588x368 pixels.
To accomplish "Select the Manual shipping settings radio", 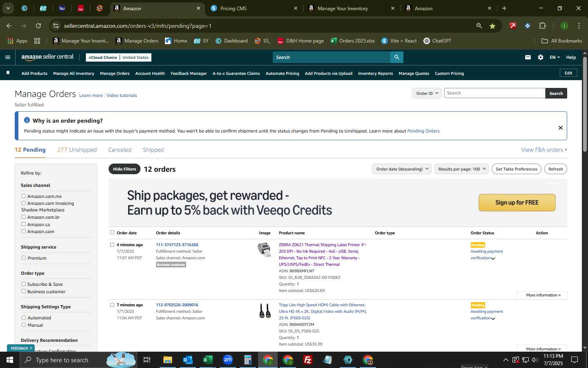I will click(24, 325).
